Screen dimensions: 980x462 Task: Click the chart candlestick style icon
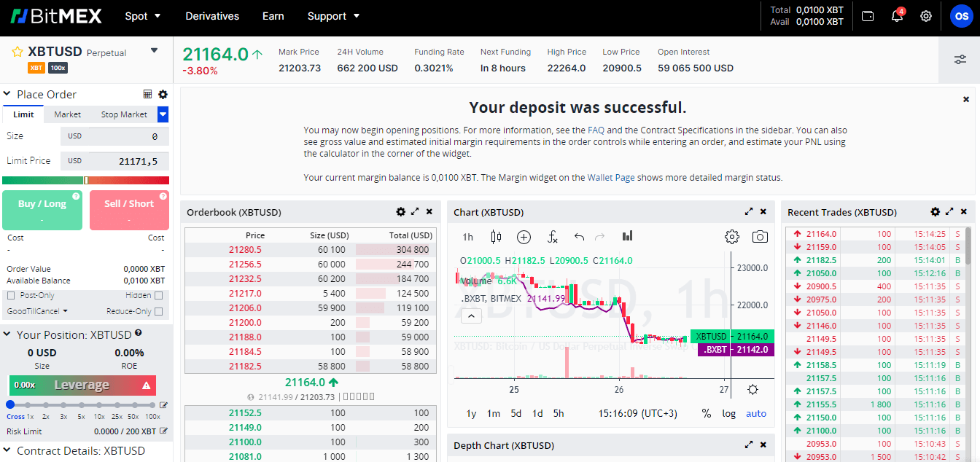[x=497, y=237]
